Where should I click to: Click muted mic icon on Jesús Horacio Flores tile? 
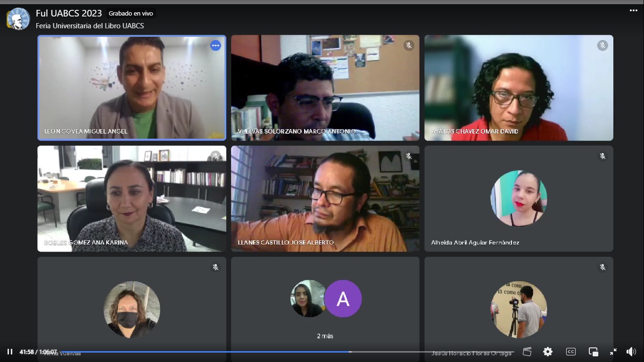click(602, 267)
